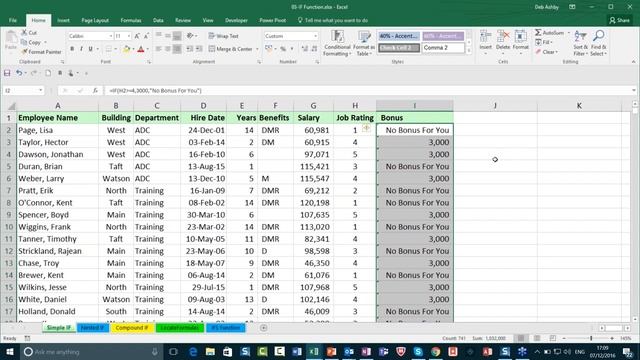Click the Increase Font Size icon
This screenshot has height=360, width=640.
(137, 36)
